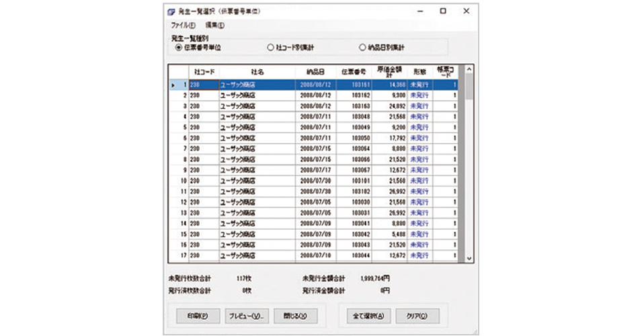Click the 閉じる(X) close button
This screenshot has height=336, width=644.
[295, 315]
